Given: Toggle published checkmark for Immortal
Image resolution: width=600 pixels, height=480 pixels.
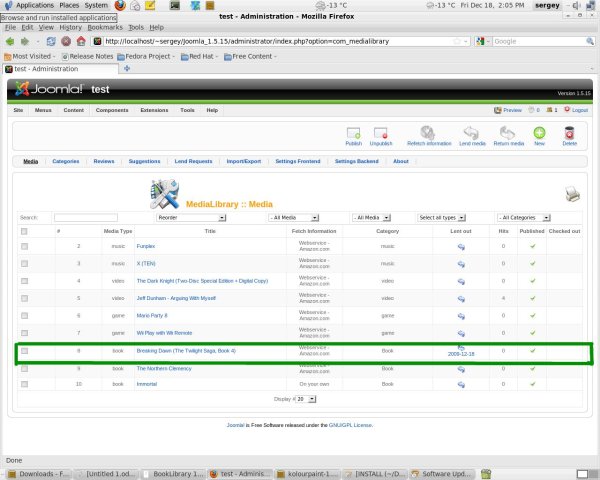Looking at the screenshot, I should coord(532,384).
